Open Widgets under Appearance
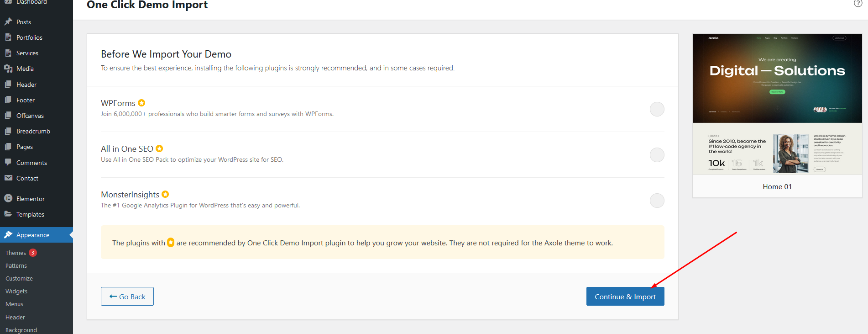This screenshot has height=334, width=868. pos(16,291)
